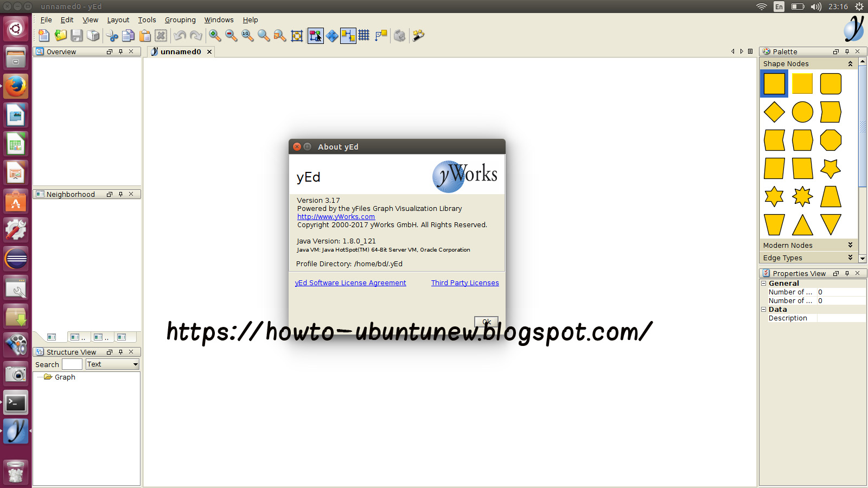Pick the rectangle shape node in palette

click(774, 84)
